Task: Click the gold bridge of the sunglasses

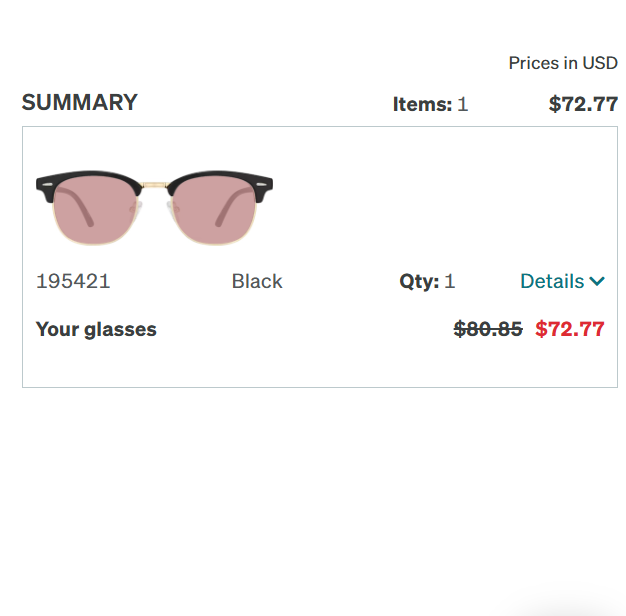Action: [154, 187]
